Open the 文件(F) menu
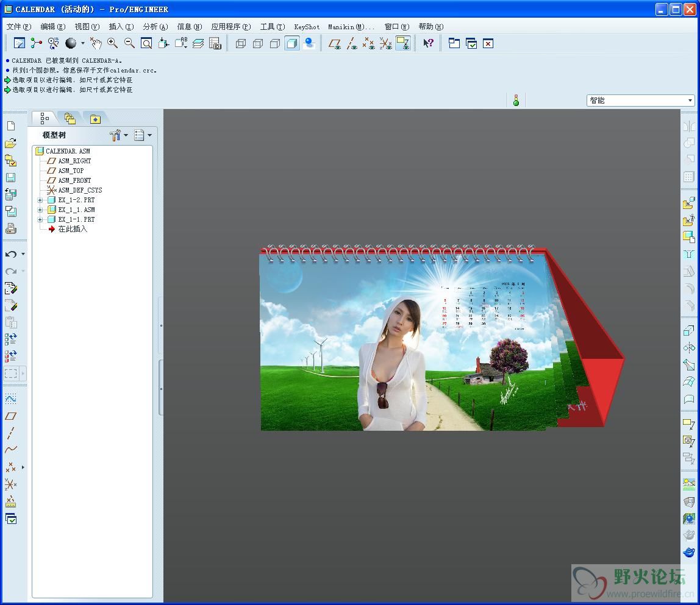This screenshot has width=700, height=605. (19, 27)
